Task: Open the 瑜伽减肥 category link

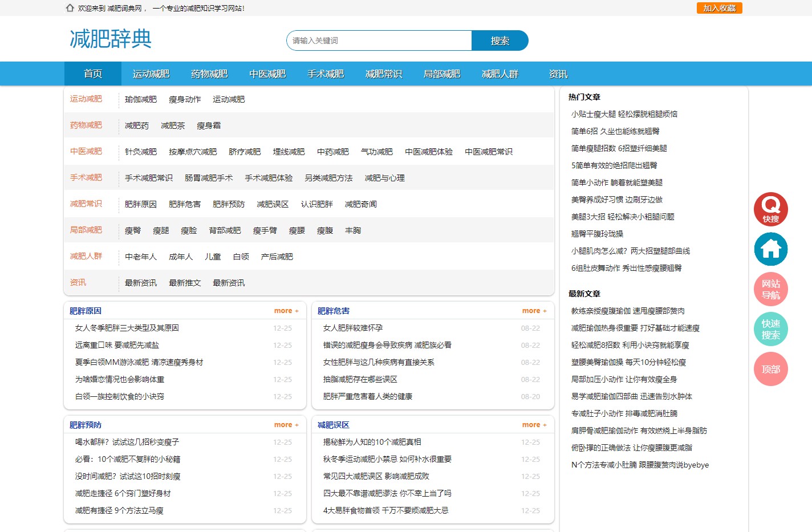Action: point(141,99)
